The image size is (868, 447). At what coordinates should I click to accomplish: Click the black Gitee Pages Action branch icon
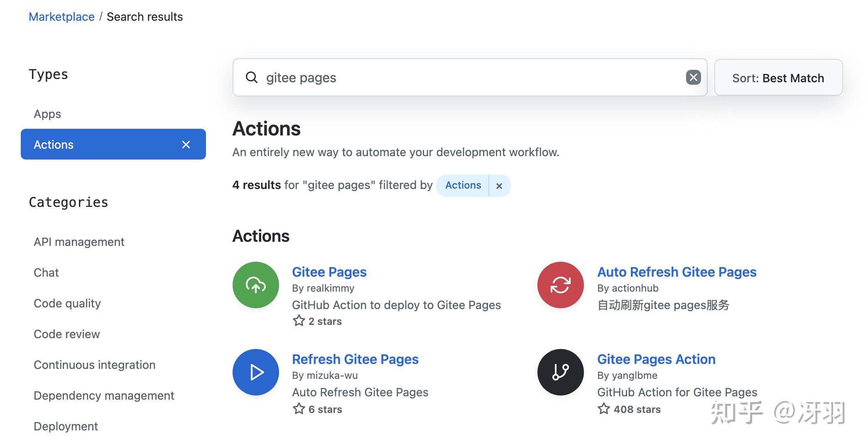coord(560,372)
